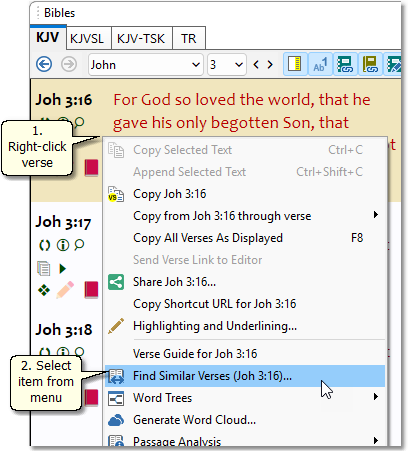Select Share Joh 3:16... menu entry
The width and height of the screenshot is (408, 453).
[245, 282]
